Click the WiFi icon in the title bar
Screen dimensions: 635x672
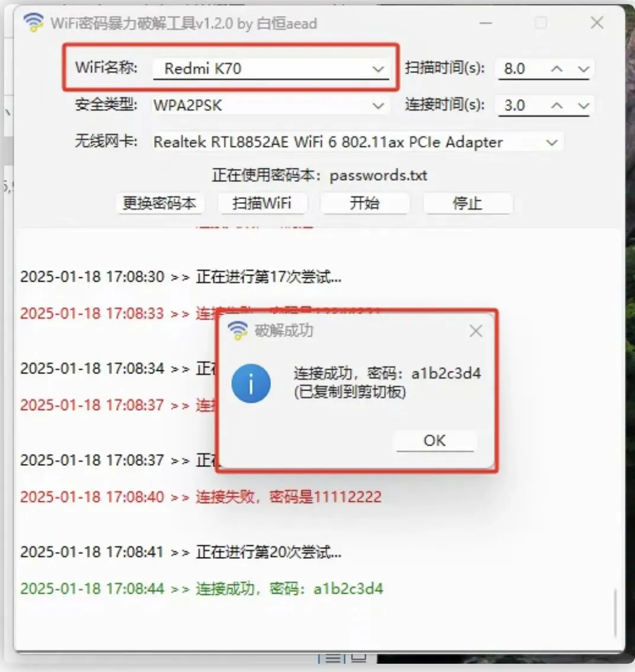(33, 23)
